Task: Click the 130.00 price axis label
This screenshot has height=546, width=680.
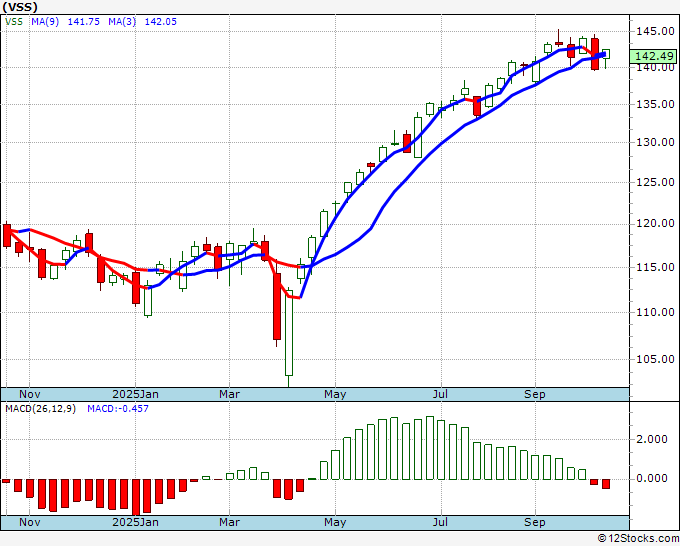Action: click(x=655, y=142)
